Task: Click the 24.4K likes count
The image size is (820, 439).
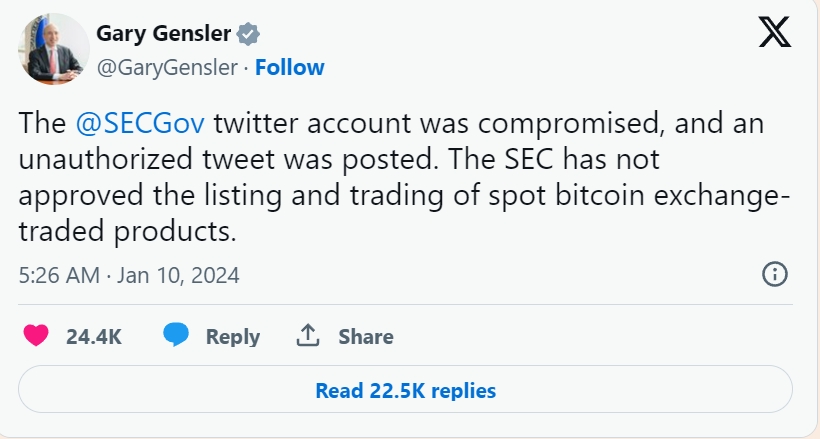Action: pyautogui.click(x=94, y=337)
